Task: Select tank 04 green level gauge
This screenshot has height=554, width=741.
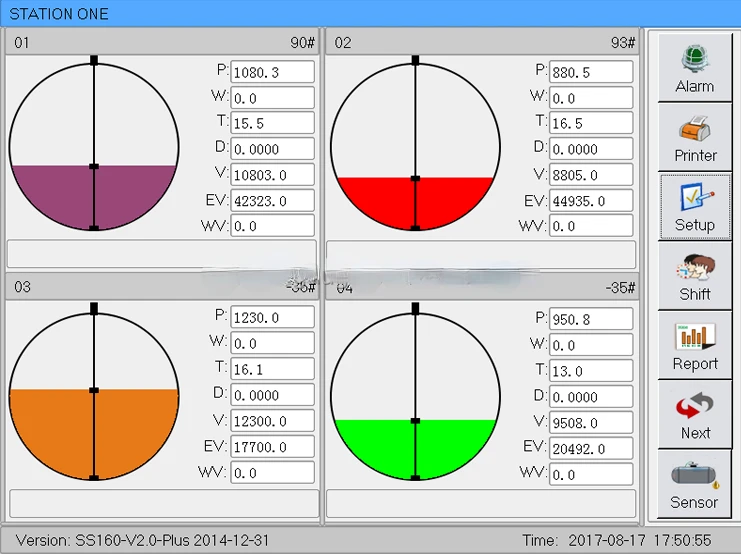Action: 415,396
